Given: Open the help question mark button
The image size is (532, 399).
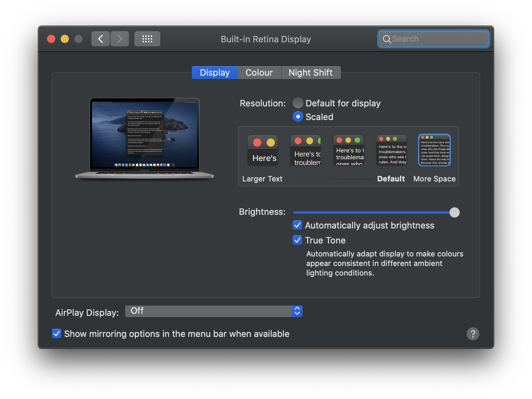Looking at the screenshot, I should tap(473, 334).
